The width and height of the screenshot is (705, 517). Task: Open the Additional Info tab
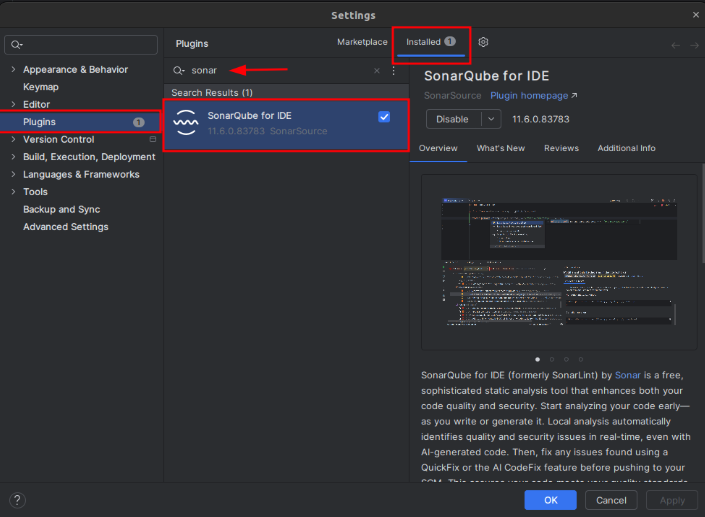(x=626, y=148)
